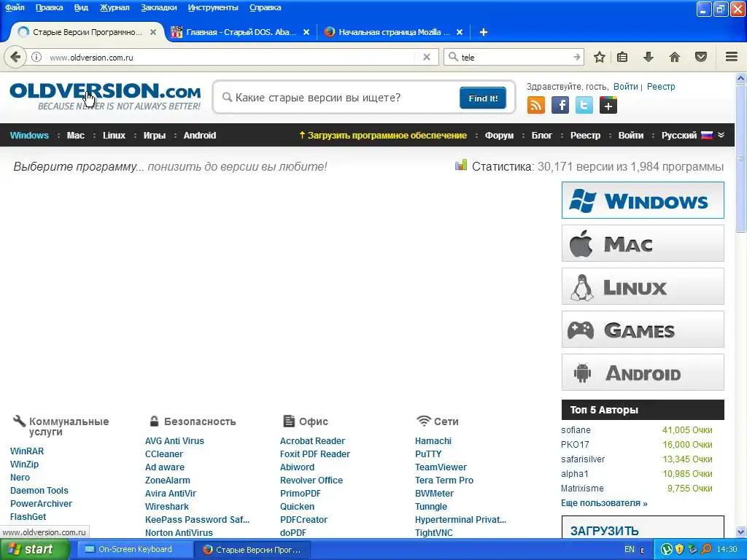This screenshot has height=560, width=747.
Task: Switch to the Главная - Старый DOS tab
Action: click(x=241, y=32)
